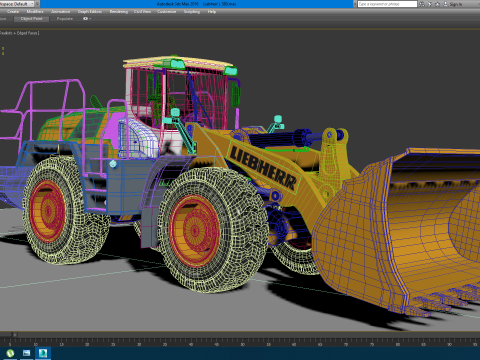Image resolution: width=480 pixels, height=360 pixels.
Task: Open the Graph Editors menu
Action: coord(90,12)
